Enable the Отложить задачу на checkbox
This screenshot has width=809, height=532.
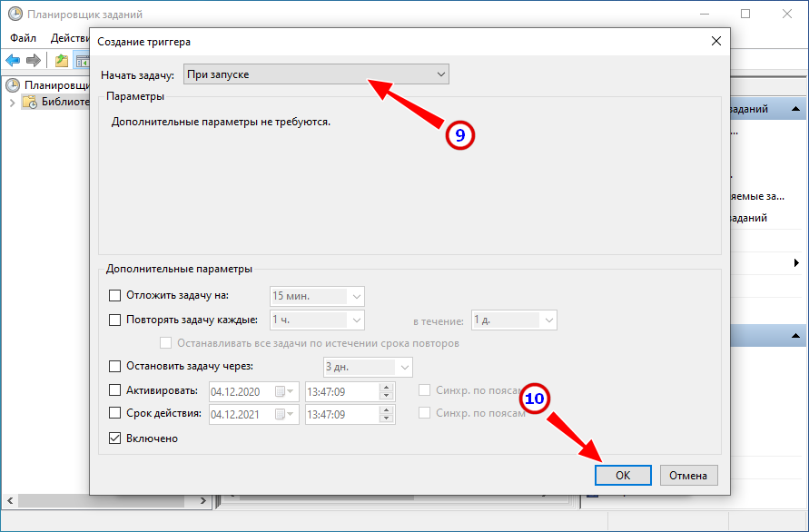click(114, 296)
